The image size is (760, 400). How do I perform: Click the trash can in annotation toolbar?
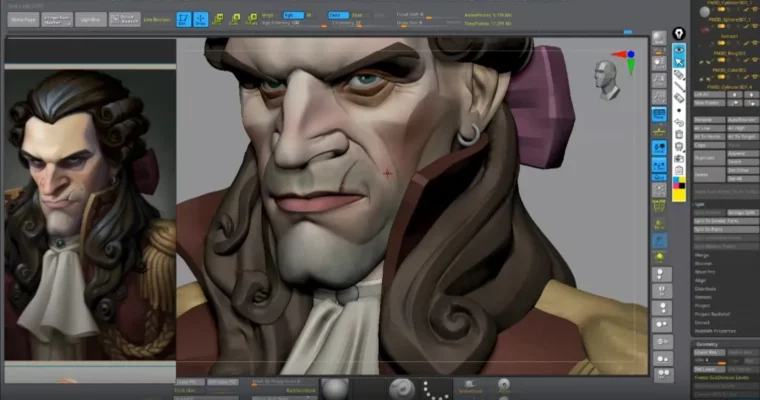point(679,135)
